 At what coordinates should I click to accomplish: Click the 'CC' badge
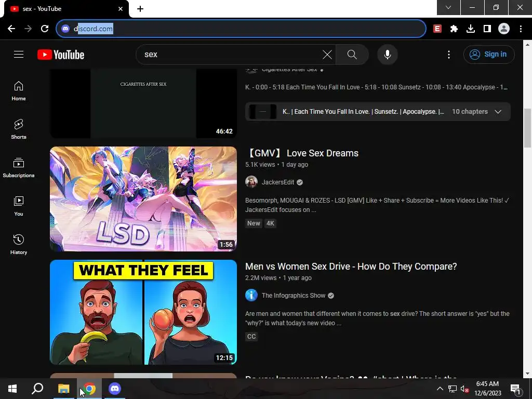point(251,337)
